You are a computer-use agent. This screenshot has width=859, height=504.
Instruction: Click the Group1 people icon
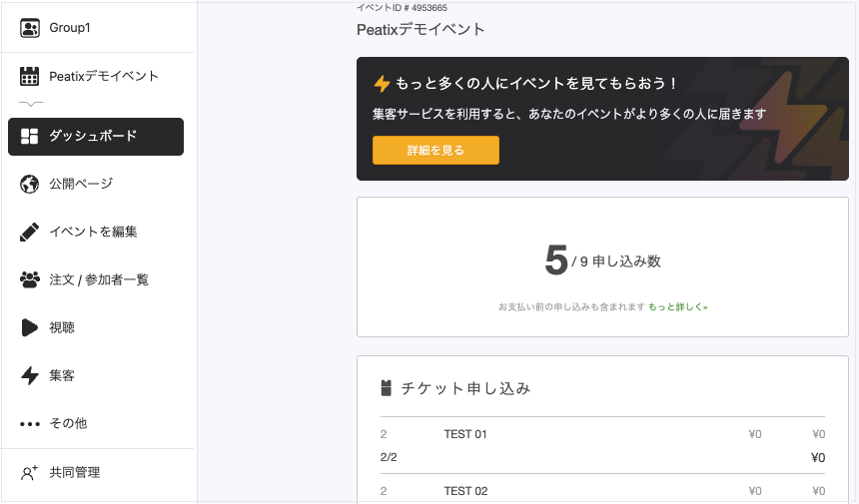[30, 28]
